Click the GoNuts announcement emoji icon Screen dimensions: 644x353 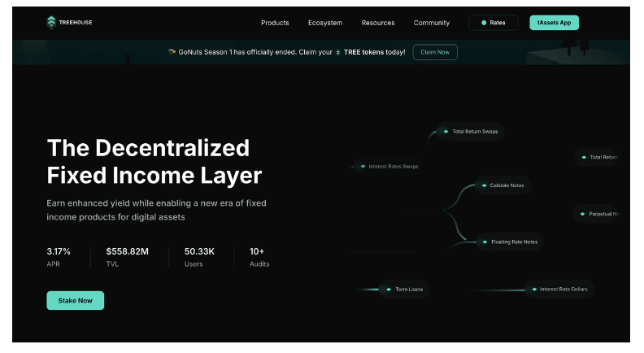coord(172,52)
